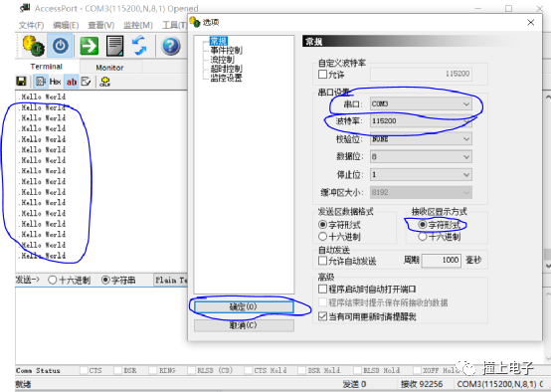The width and height of the screenshot is (551, 392).
Task: Select 十六进制 for receive display mode
Action: (423, 236)
